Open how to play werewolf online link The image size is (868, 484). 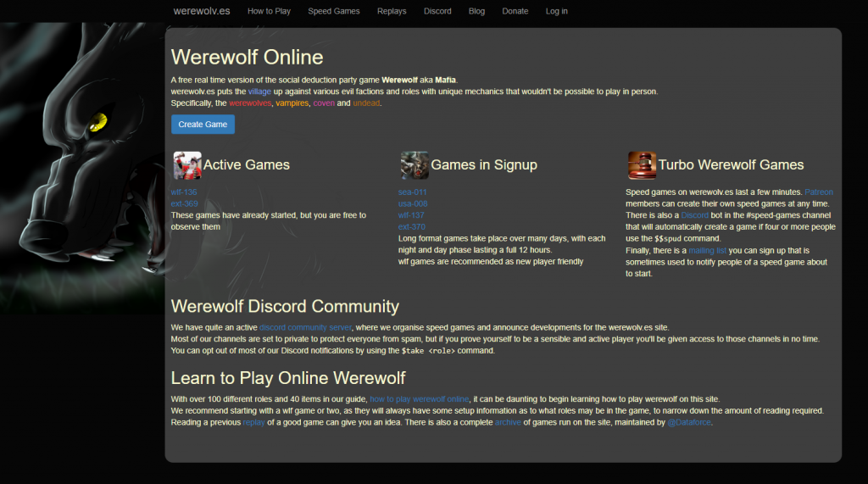point(419,399)
